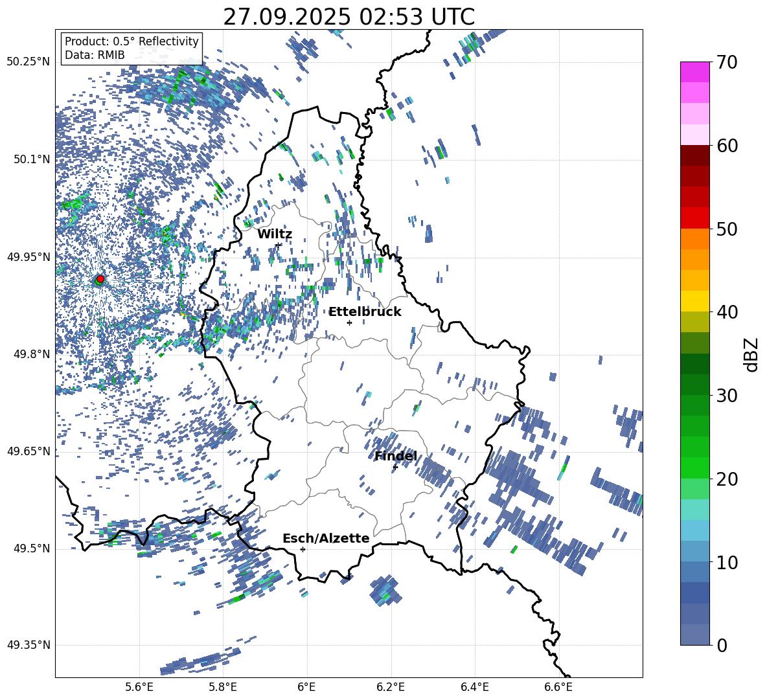This screenshot has width=767, height=700.
Task: Click the Wiltz city label
Action: coord(275,234)
